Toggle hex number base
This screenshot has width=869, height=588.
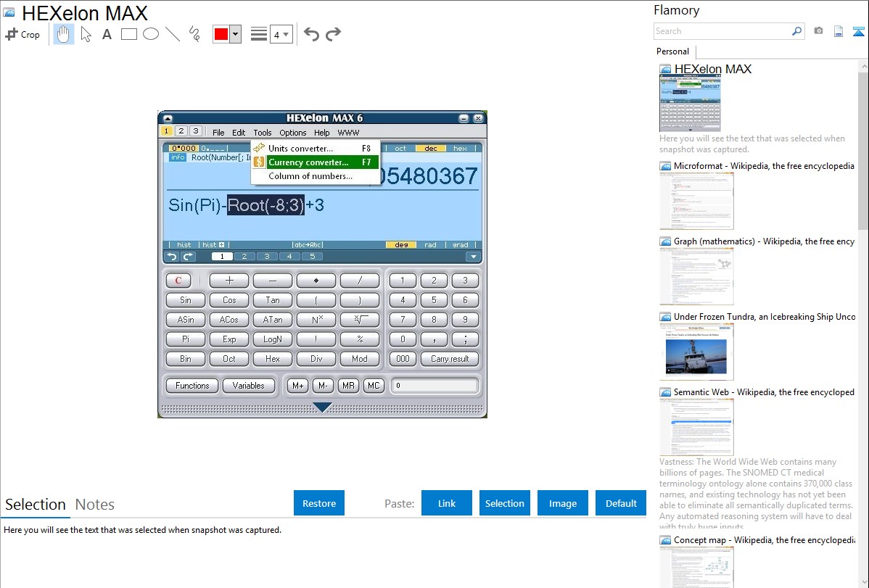pos(460,148)
